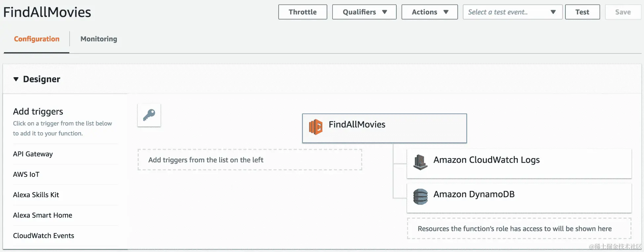Open the Actions dropdown menu
The height and width of the screenshot is (252, 644).
pos(429,12)
